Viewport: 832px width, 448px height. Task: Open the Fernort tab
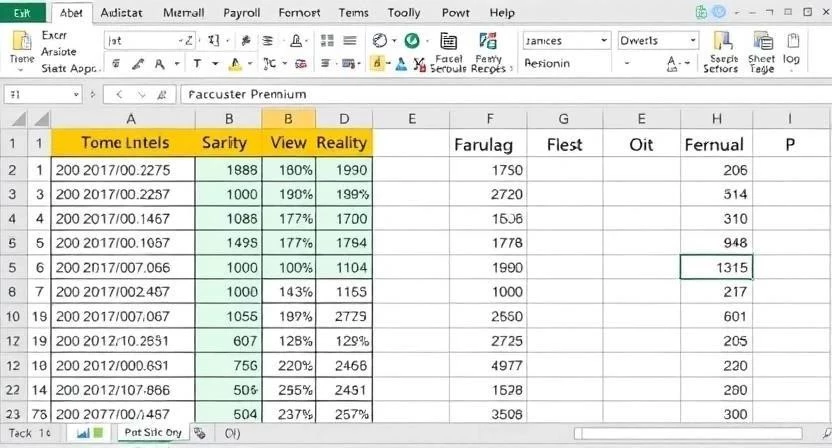[x=299, y=13]
